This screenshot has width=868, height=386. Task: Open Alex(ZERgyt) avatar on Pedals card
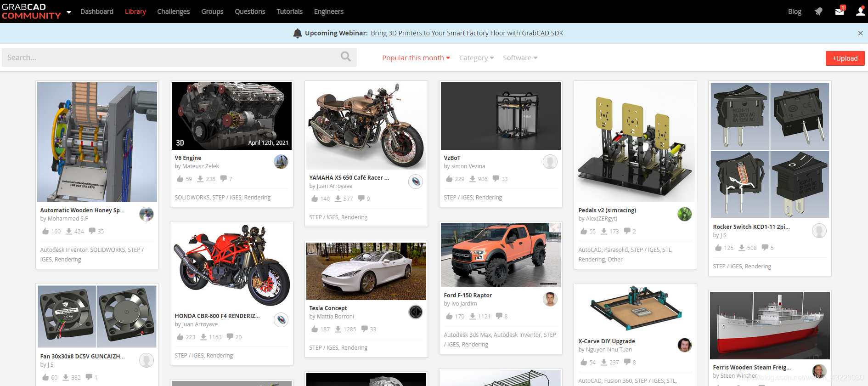click(685, 214)
